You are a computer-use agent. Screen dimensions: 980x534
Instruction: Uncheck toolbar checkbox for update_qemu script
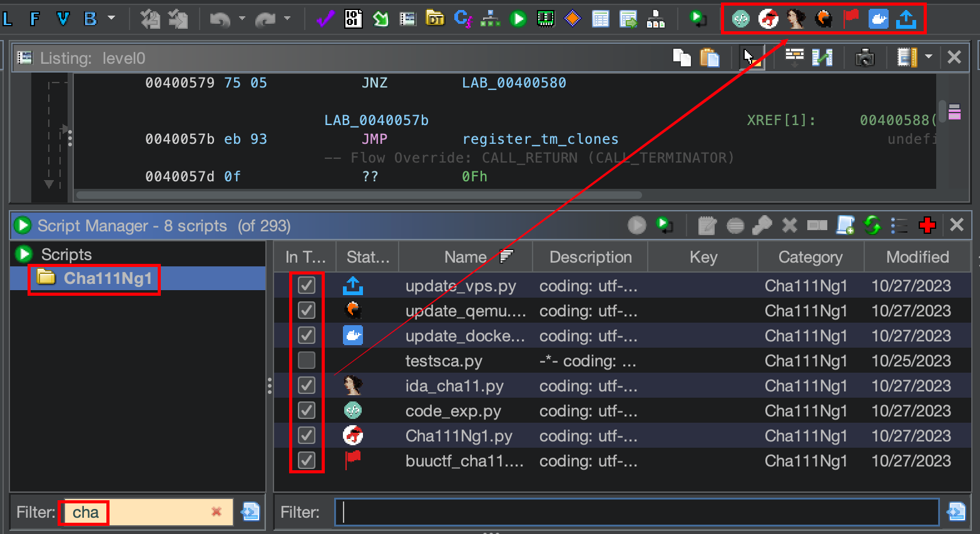click(x=307, y=310)
